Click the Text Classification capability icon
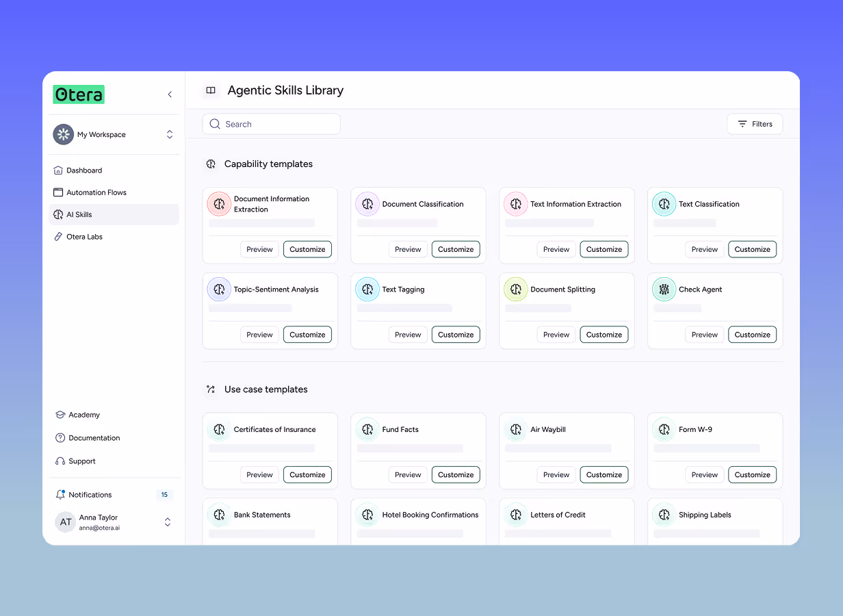This screenshot has height=616, width=843. [664, 204]
